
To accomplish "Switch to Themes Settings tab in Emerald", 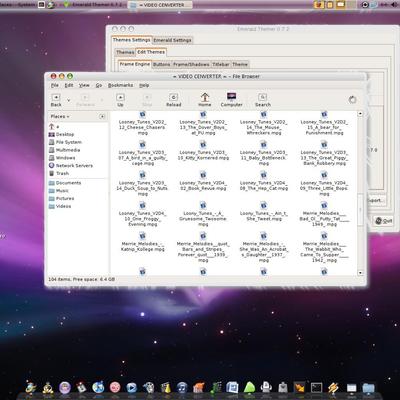I will (x=131, y=40).
